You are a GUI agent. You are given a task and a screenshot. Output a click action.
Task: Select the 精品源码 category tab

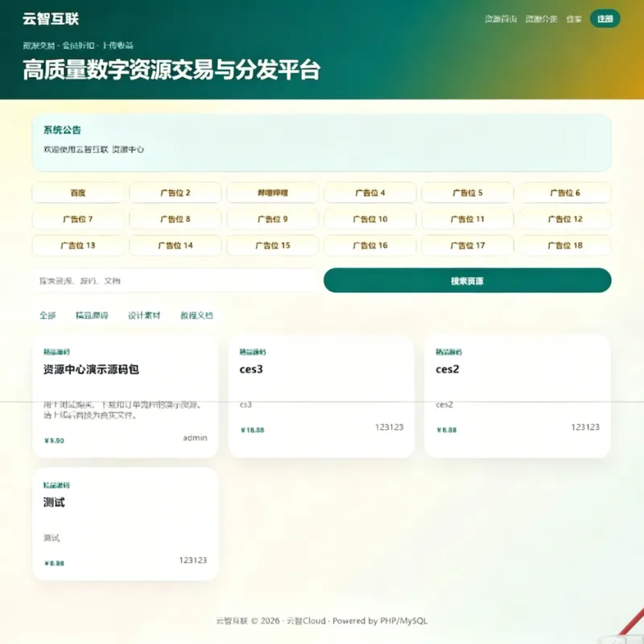pos(92,316)
